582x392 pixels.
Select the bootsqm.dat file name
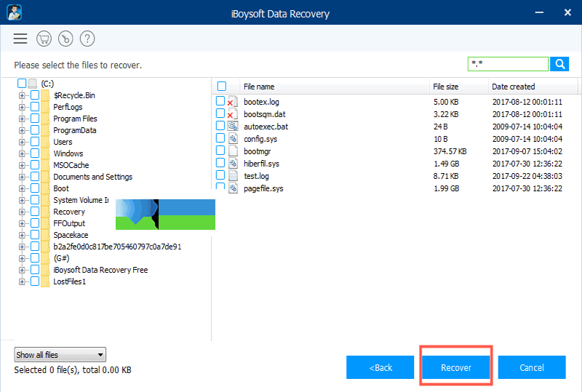pyautogui.click(x=264, y=114)
